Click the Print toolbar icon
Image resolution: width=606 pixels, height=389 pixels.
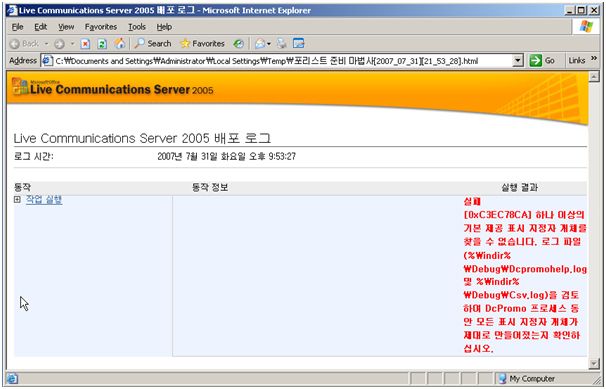click(x=282, y=44)
